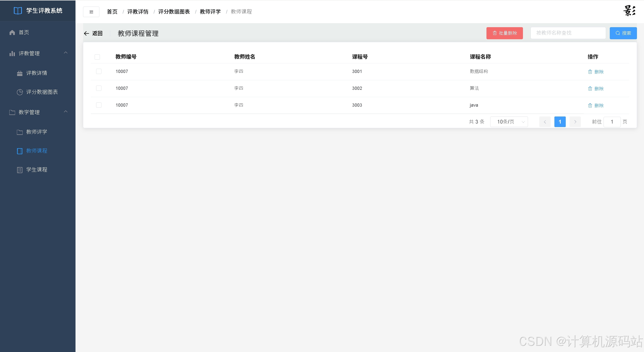The image size is (644, 352).
Task: Click the home icon next to 首页 in sidebar
Action: pos(12,32)
